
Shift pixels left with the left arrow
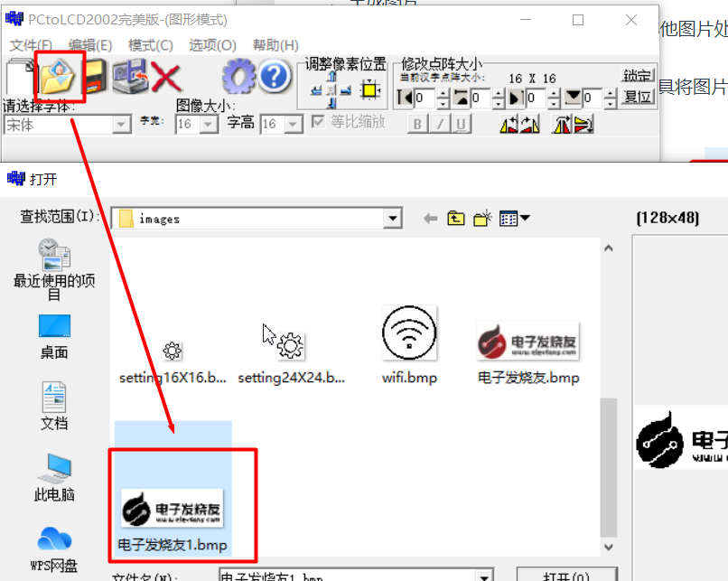(x=317, y=90)
